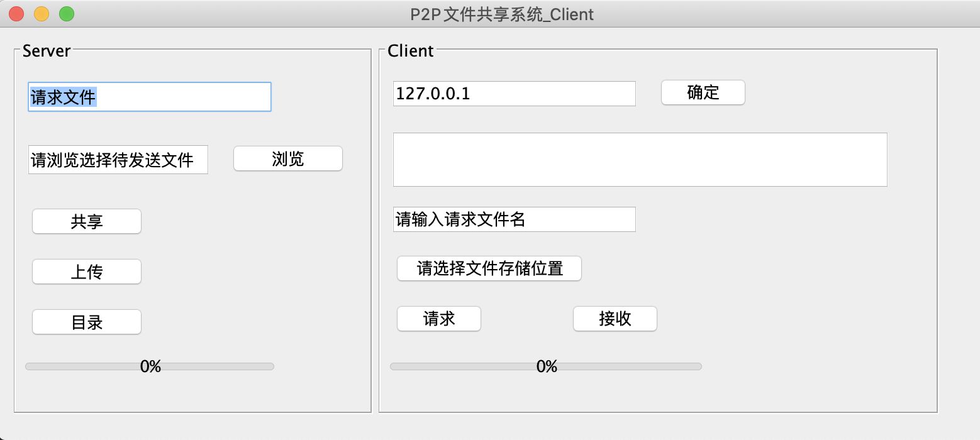Open the 目录 directory button
Viewport: 980px width, 440px height.
87,322
